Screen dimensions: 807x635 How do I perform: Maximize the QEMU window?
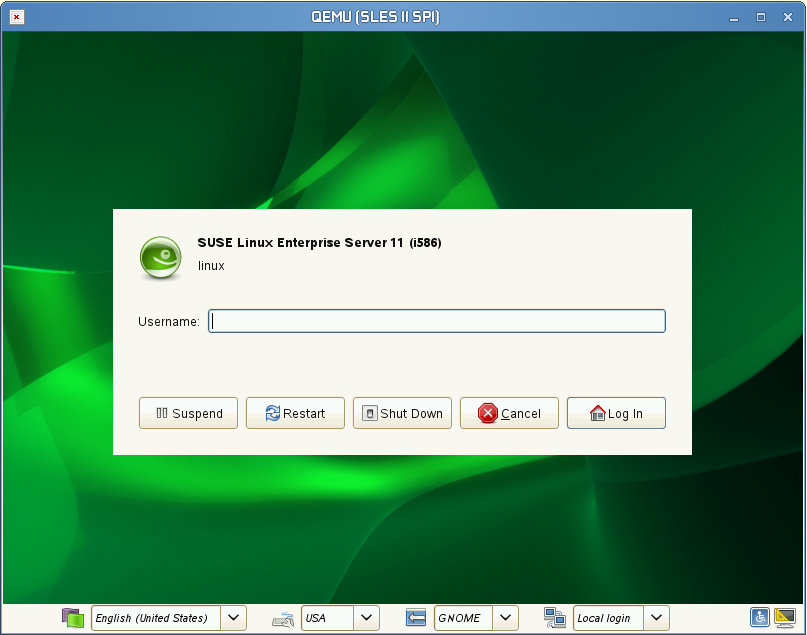pos(761,17)
